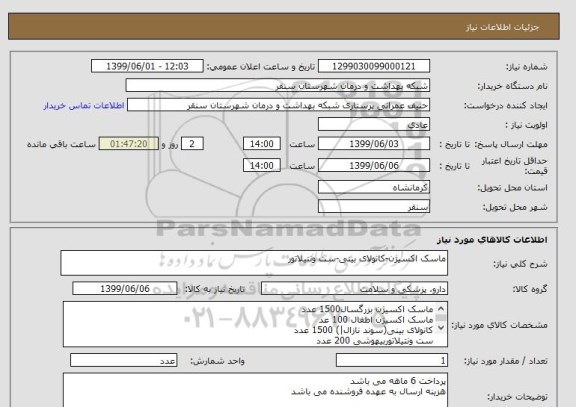Image resolution: width=576 pixels, height=407 pixels.
Task: Select the اولویت نیاز field showing عادی
Action: pos(374,125)
